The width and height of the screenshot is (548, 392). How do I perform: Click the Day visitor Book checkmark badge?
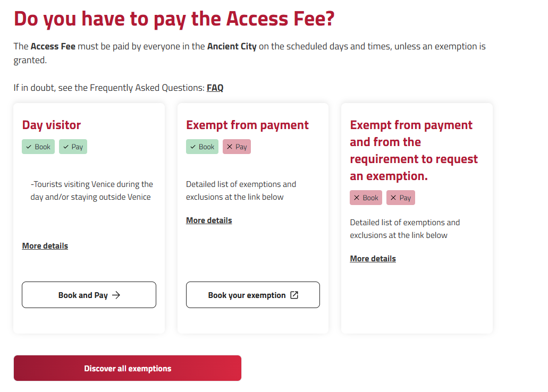tap(38, 147)
